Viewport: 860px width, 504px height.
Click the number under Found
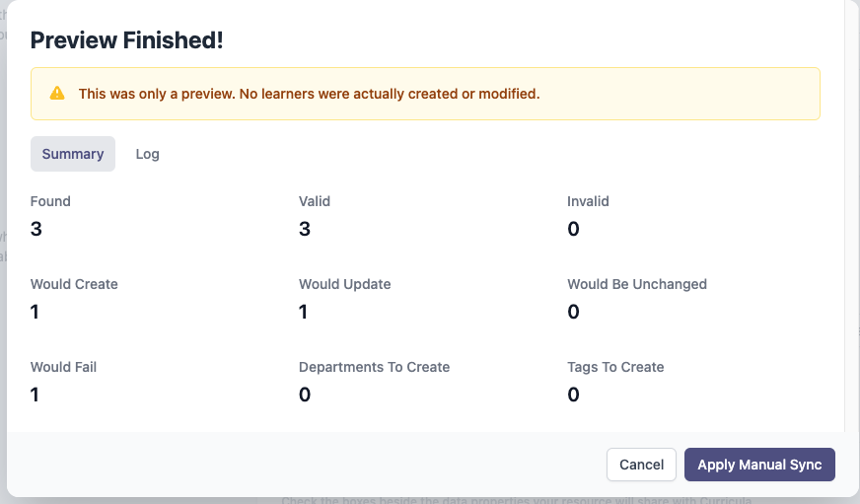[36, 229]
